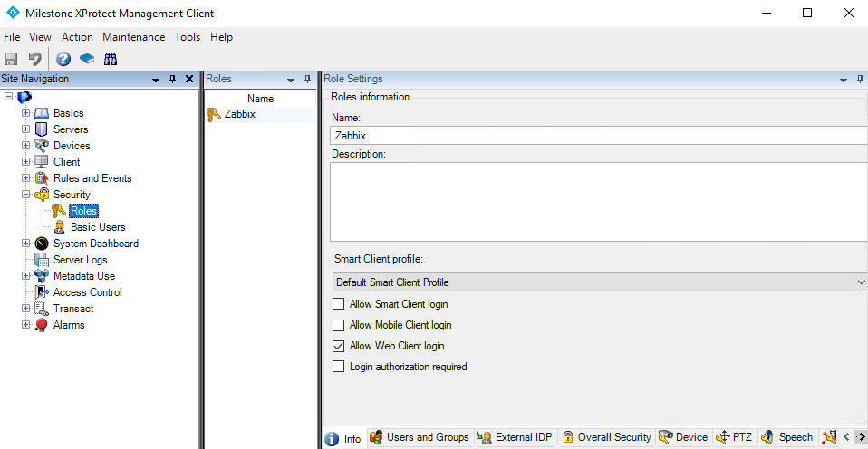Expand the Servers tree node
868x449 pixels.
tap(25, 129)
